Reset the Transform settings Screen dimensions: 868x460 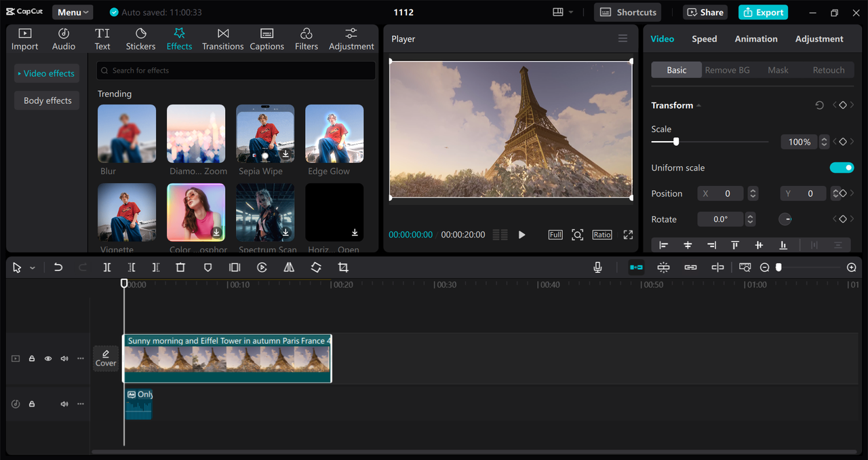(x=819, y=105)
